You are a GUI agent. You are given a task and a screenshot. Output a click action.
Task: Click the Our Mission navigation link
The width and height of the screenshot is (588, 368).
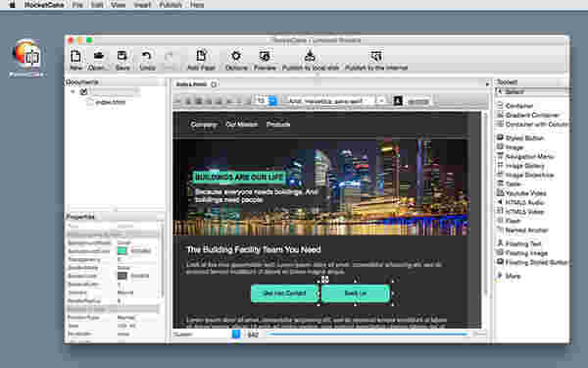click(x=241, y=125)
